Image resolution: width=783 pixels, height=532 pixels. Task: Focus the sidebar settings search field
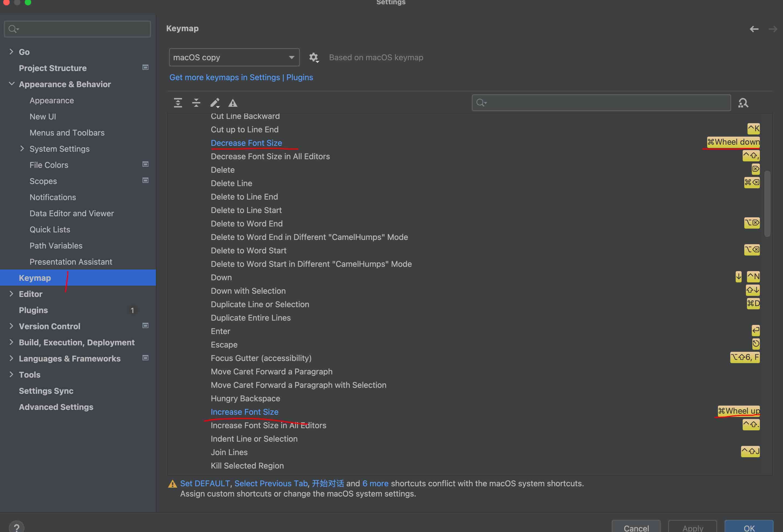pos(77,29)
